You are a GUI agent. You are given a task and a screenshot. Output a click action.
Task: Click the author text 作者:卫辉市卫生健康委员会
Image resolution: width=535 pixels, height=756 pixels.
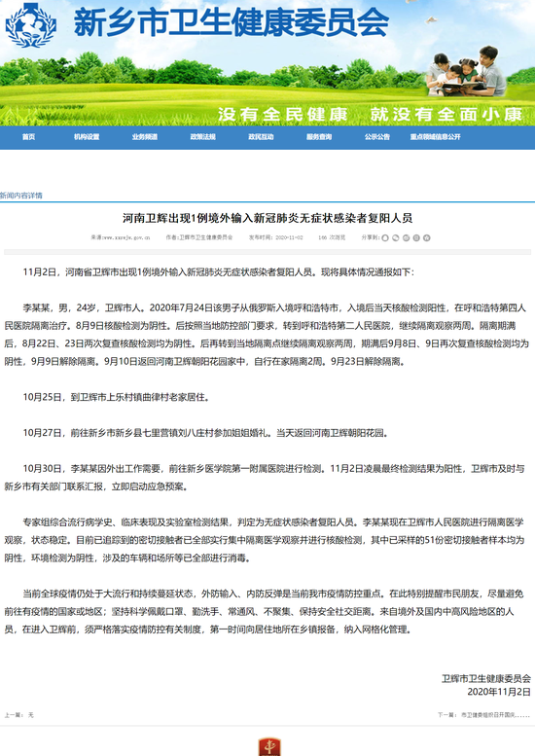(x=199, y=237)
